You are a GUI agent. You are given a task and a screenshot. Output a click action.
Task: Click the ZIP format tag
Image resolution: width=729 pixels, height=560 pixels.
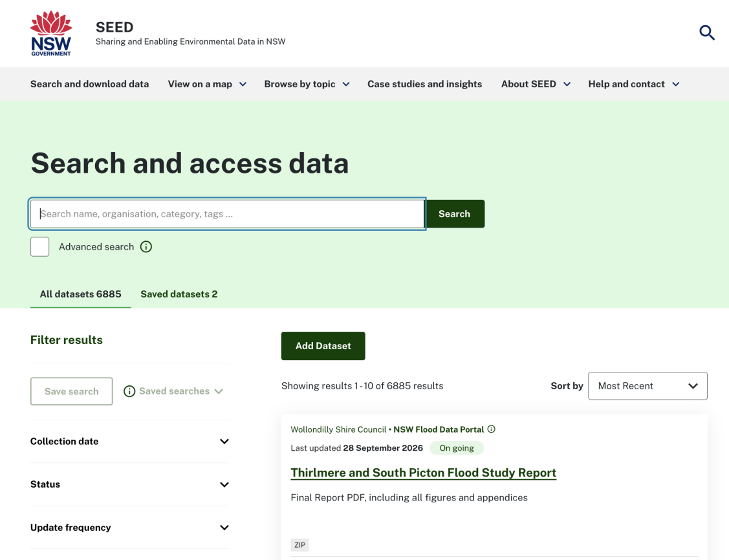pos(300,544)
